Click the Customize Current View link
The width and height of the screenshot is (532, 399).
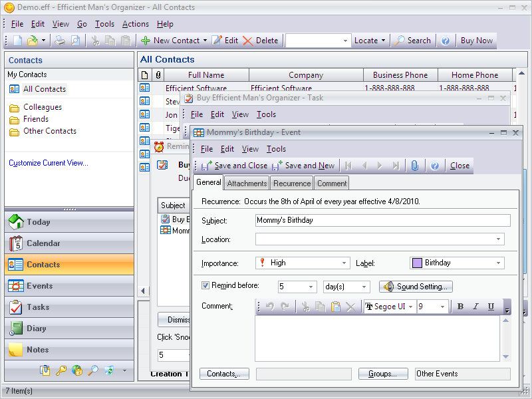click(49, 163)
